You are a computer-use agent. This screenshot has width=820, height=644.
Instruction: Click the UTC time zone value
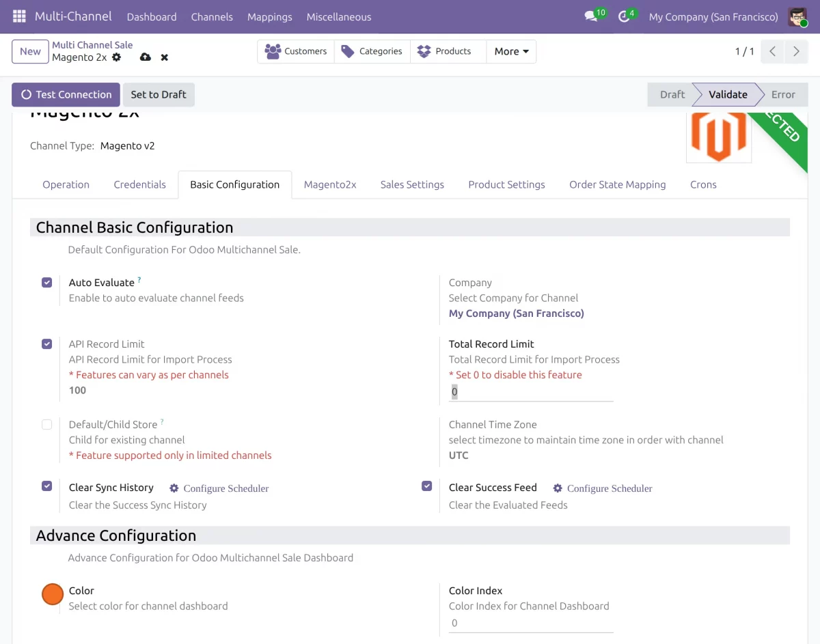459,456
